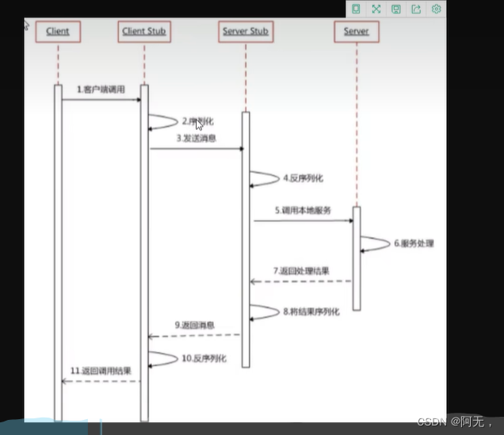Click the label "6.服务处理"
The width and height of the screenshot is (504, 435).
(414, 243)
